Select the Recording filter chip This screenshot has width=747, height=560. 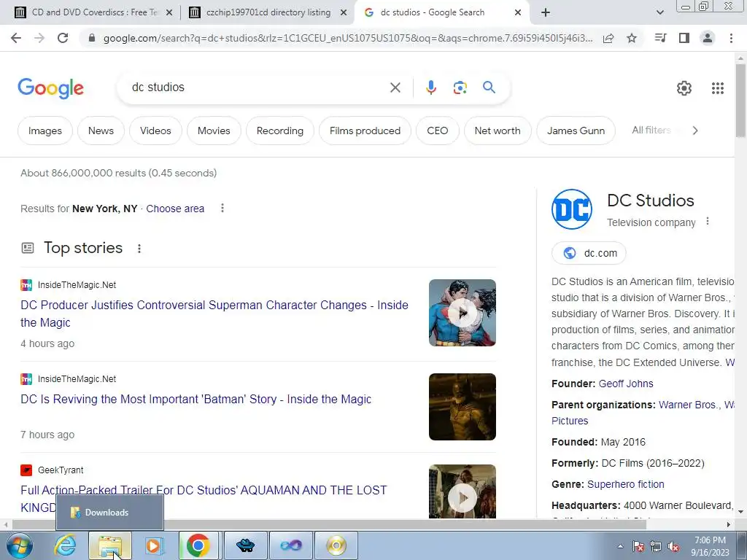pyautogui.click(x=280, y=131)
